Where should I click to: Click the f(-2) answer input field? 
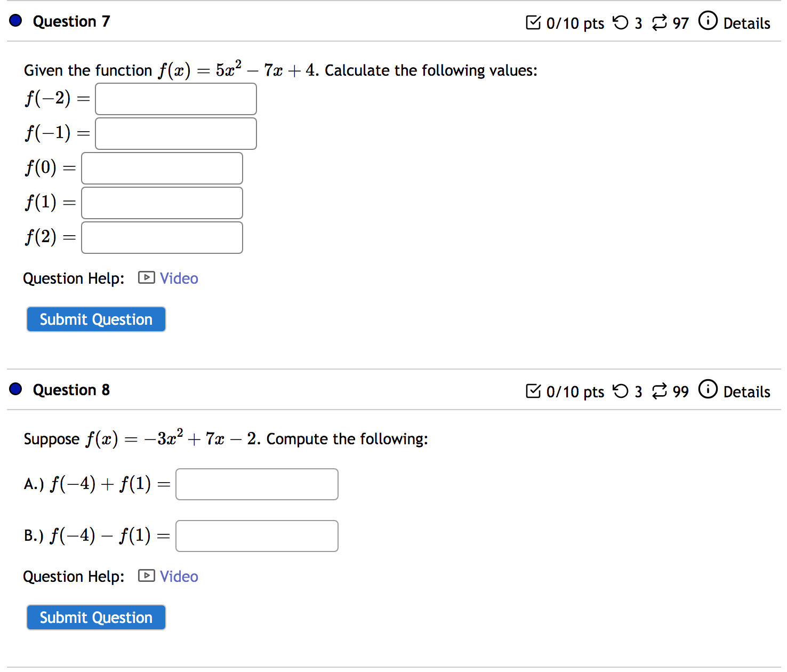click(x=175, y=99)
